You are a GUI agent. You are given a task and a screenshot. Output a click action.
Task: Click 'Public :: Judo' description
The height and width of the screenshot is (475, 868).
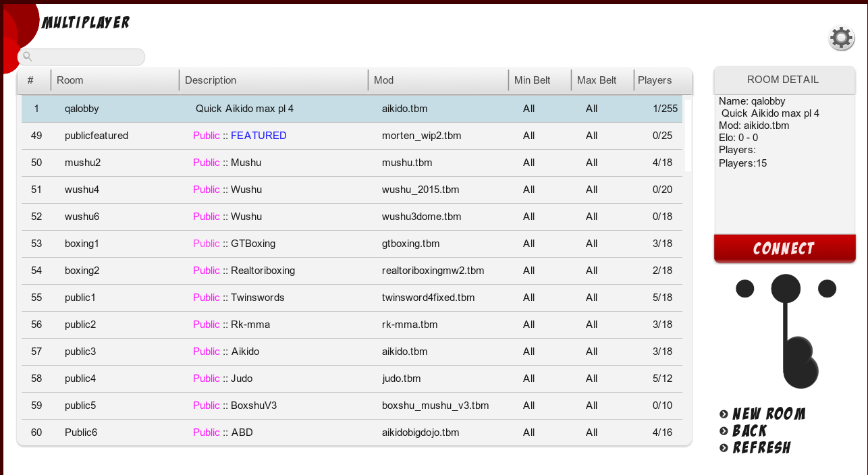coord(223,379)
